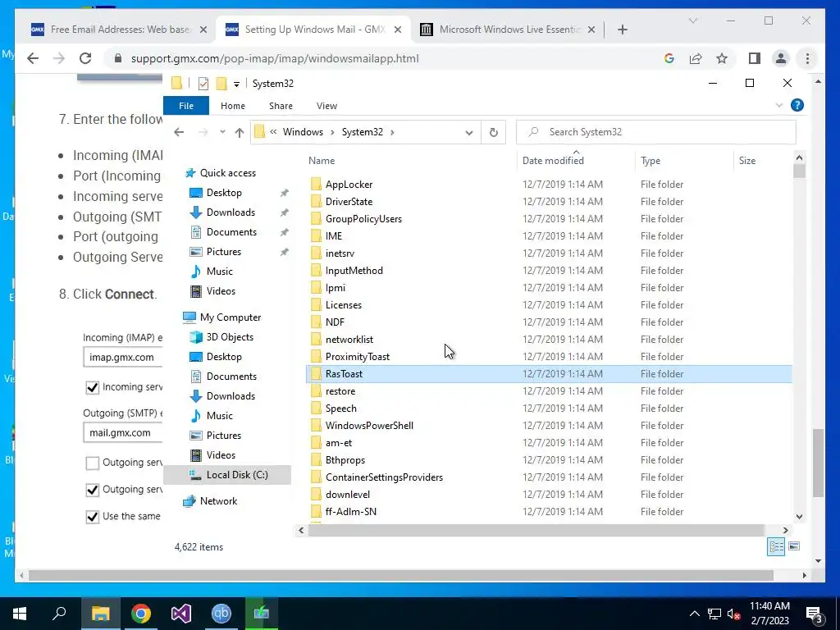Open Windows Start menu
Screen dimensions: 840x630
click(20, 614)
